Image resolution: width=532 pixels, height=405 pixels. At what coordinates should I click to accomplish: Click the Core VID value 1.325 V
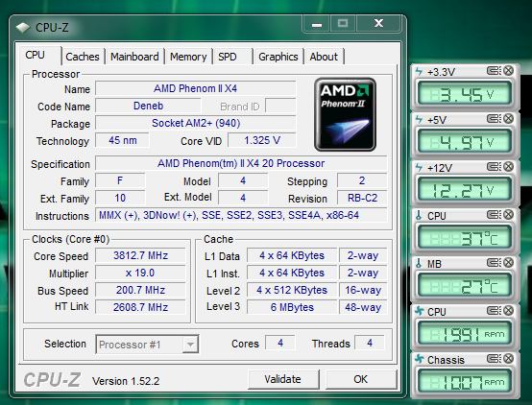click(x=262, y=140)
